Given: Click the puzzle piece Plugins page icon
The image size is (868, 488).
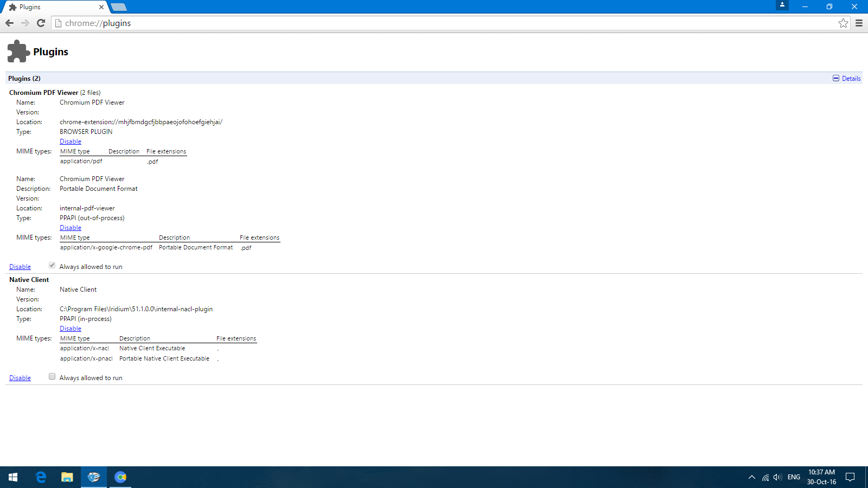Looking at the screenshot, I should [x=18, y=52].
